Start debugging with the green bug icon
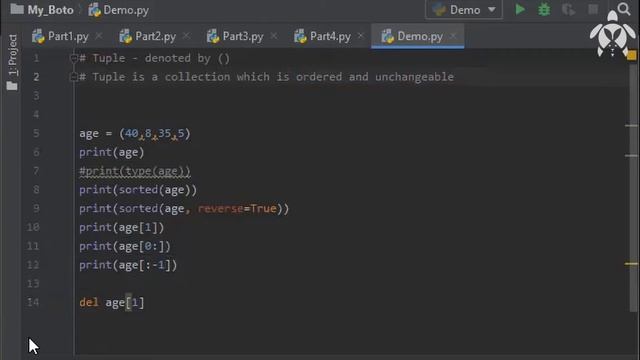The width and height of the screenshot is (640, 360). click(x=544, y=9)
